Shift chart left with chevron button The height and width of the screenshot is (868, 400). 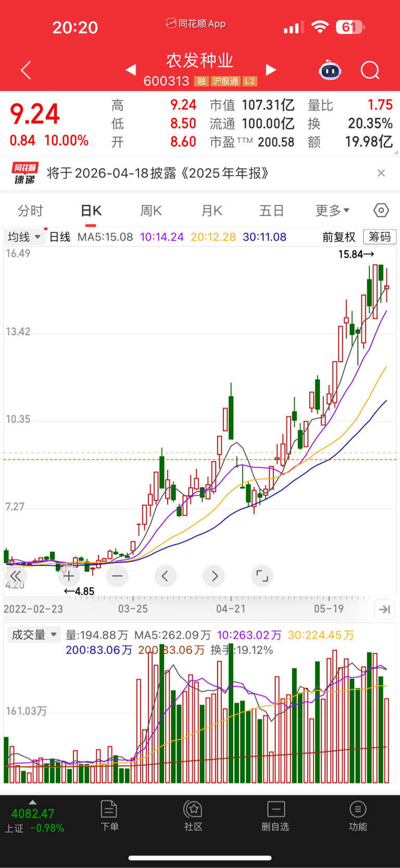pyautogui.click(x=165, y=576)
